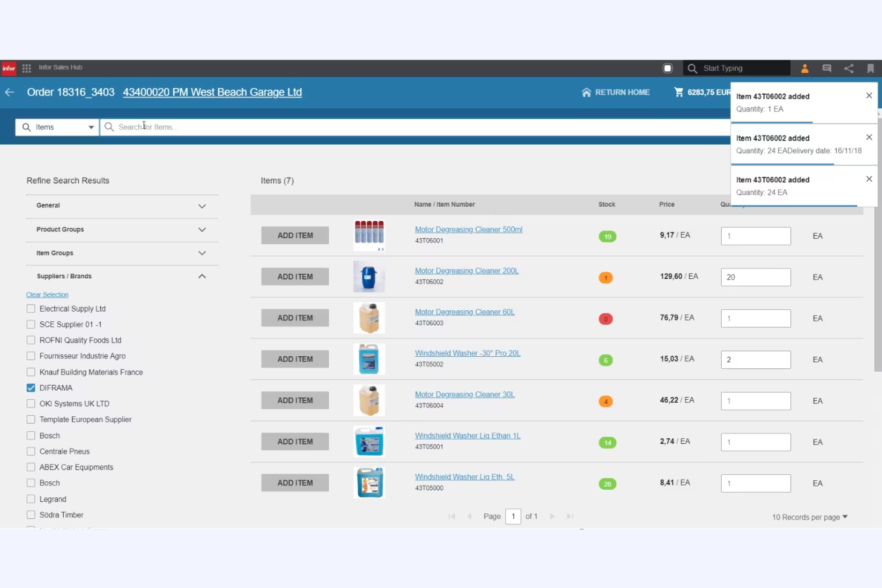Add Windshield Washer Liq Eth. 5L item
882x588 pixels.
pos(295,483)
